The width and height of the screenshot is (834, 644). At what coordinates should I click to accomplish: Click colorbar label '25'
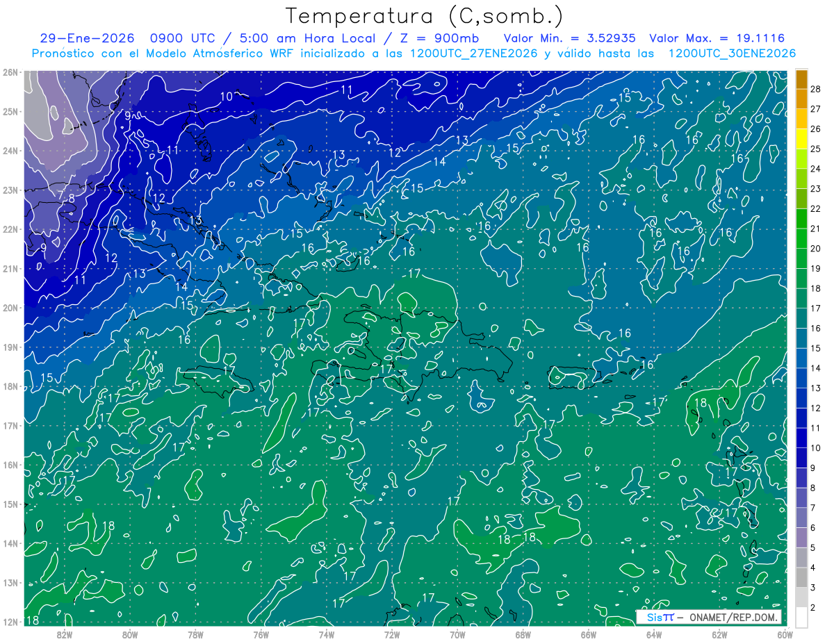[815, 149]
